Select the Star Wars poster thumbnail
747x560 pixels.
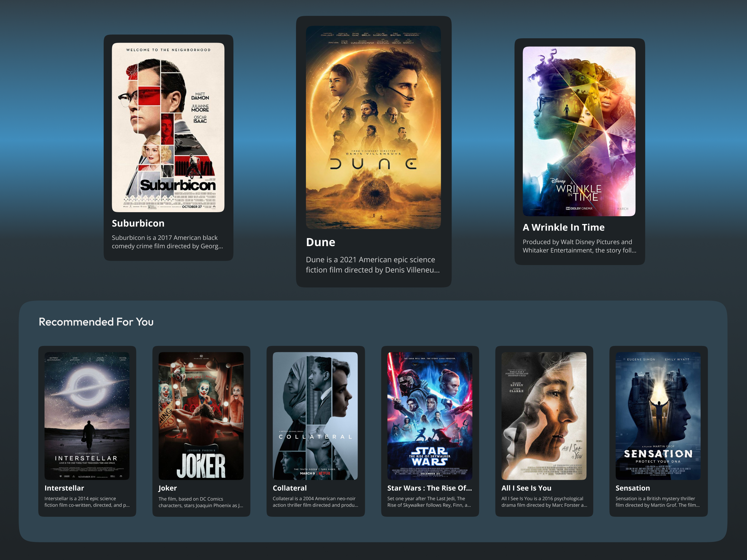pyautogui.click(x=430, y=416)
